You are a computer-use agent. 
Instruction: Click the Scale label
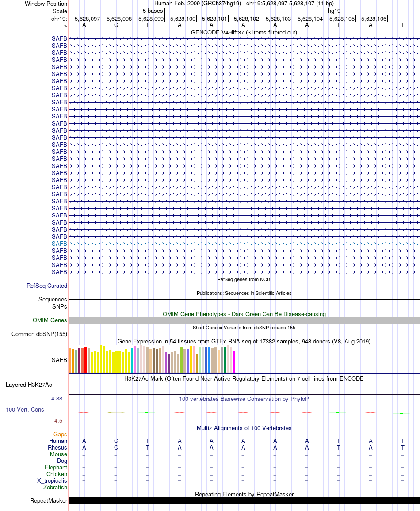pyautogui.click(x=60, y=11)
